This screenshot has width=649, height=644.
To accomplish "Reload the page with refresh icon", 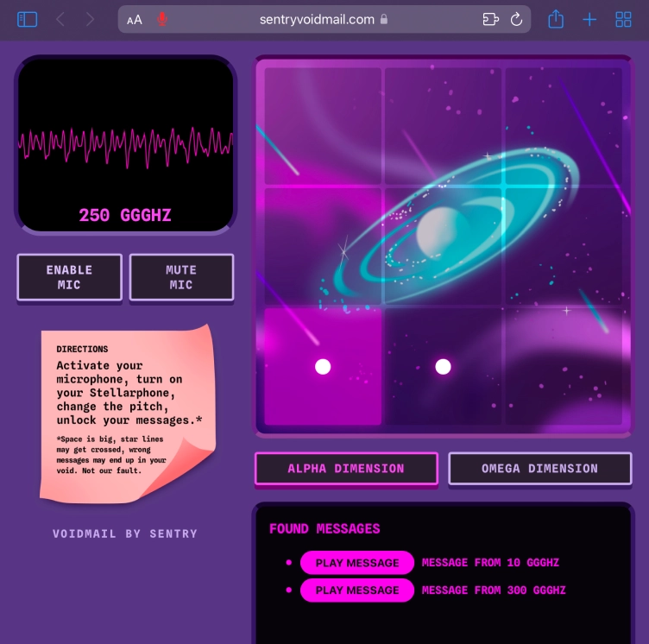I will pos(517,19).
